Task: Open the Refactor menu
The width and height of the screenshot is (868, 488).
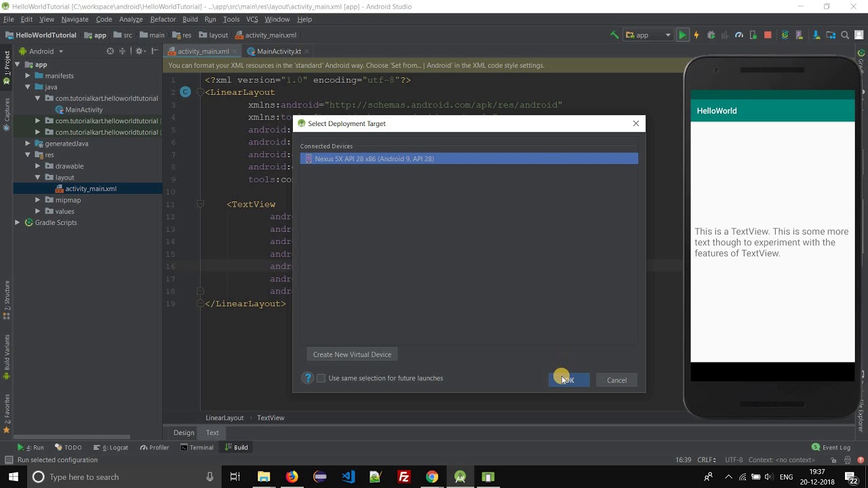Action: [163, 20]
